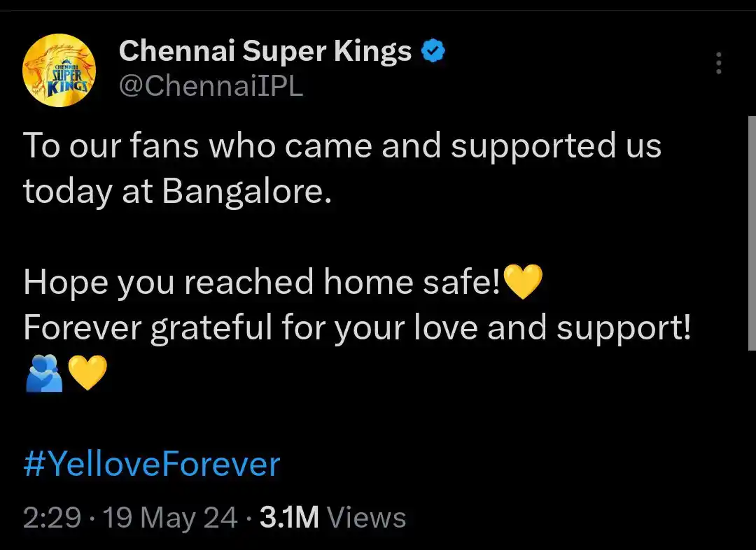Click the blue verified badge
The height and width of the screenshot is (550, 756).
point(433,51)
